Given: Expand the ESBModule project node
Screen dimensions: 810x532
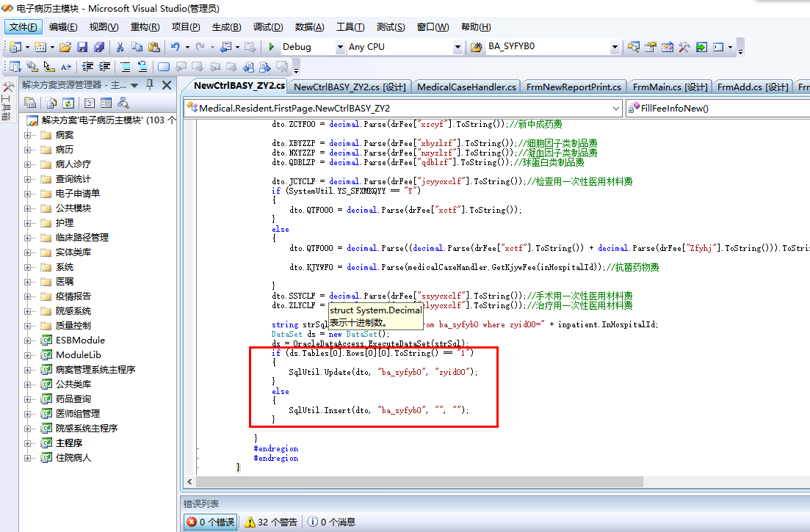Looking at the screenshot, I should coord(27,340).
